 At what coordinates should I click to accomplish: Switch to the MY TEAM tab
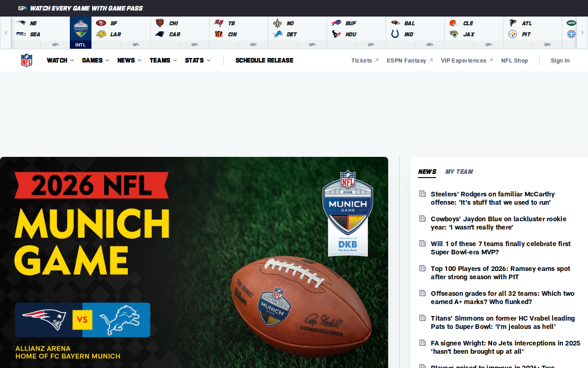coord(459,172)
